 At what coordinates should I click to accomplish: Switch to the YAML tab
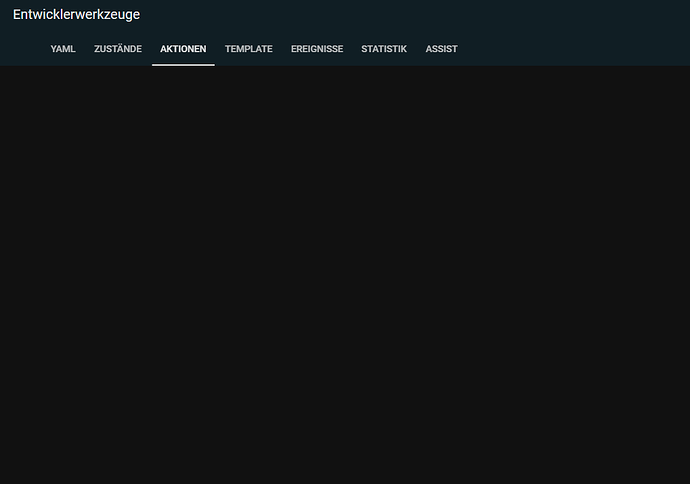63,49
